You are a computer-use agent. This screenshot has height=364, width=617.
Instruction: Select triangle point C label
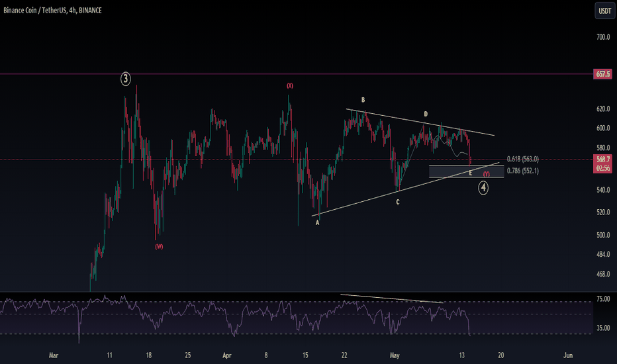(x=398, y=203)
